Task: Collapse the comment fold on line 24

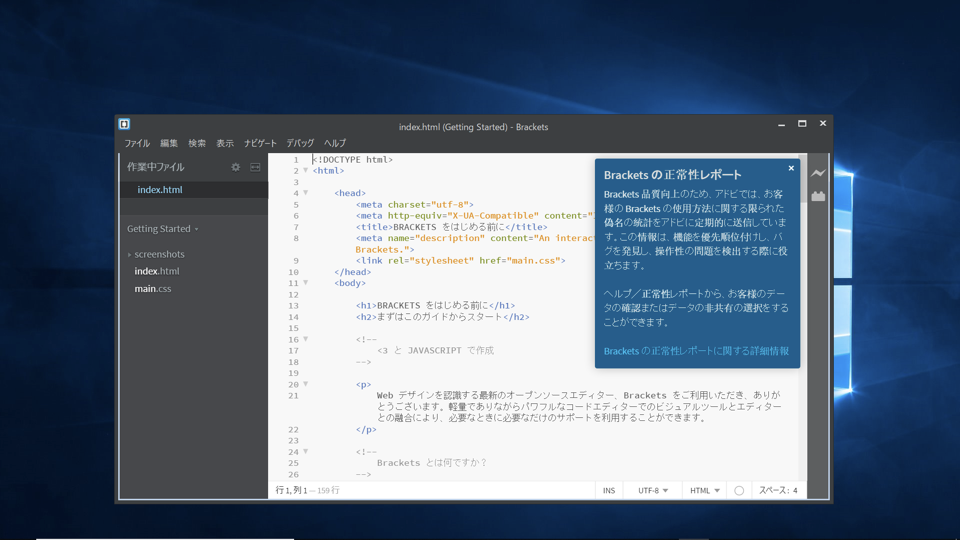Action: coord(306,452)
